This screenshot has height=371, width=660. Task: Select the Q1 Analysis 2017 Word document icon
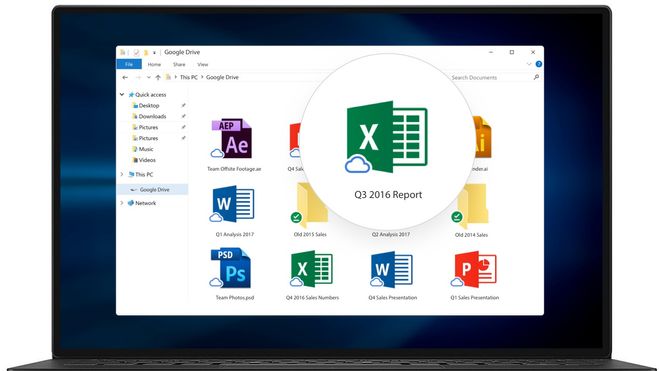(x=232, y=204)
